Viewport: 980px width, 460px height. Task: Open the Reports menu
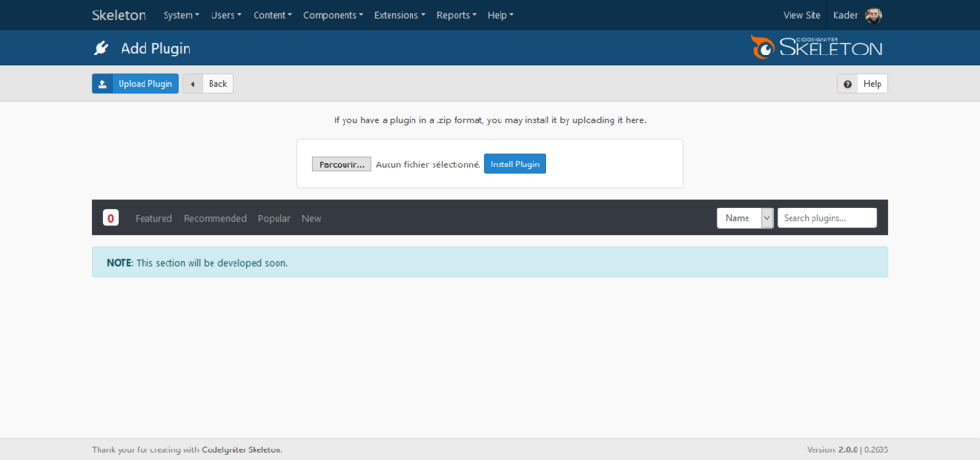tap(457, 15)
